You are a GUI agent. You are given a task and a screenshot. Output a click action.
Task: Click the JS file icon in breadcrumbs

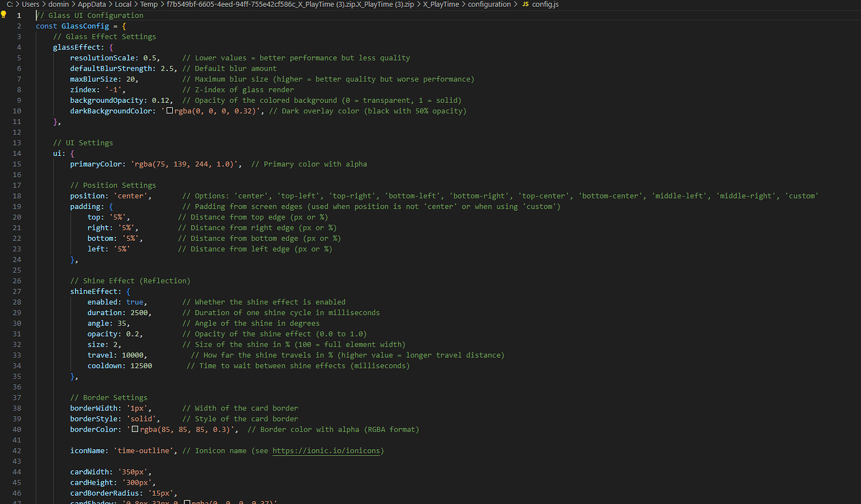tap(525, 4)
